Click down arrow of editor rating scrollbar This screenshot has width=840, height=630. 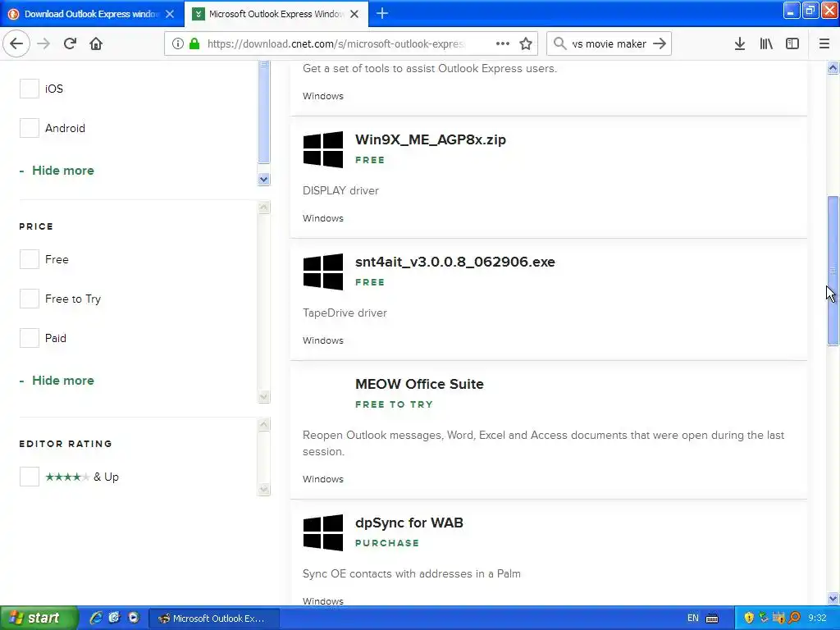tap(263, 489)
